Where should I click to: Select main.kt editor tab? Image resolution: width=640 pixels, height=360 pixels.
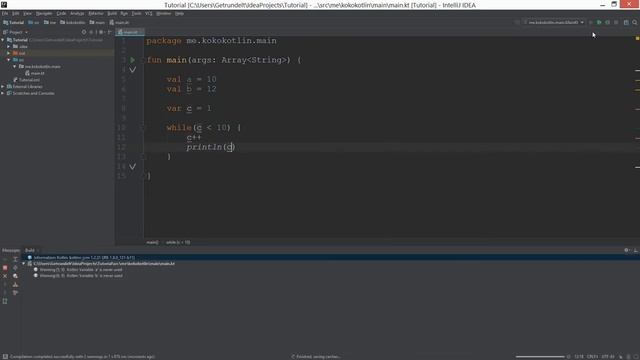coord(129,32)
